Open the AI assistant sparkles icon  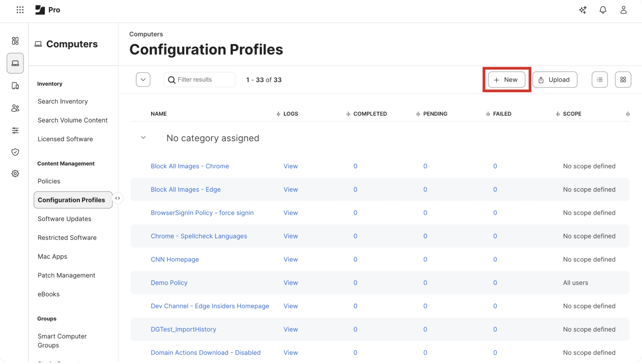pyautogui.click(x=582, y=9)
